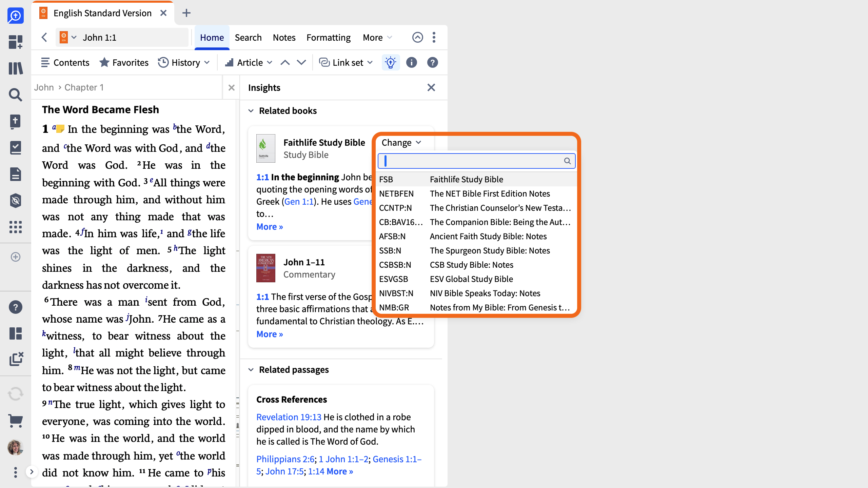Close the Insights panel
This screenshot has width=868, height=488.
tap(431, 88)
